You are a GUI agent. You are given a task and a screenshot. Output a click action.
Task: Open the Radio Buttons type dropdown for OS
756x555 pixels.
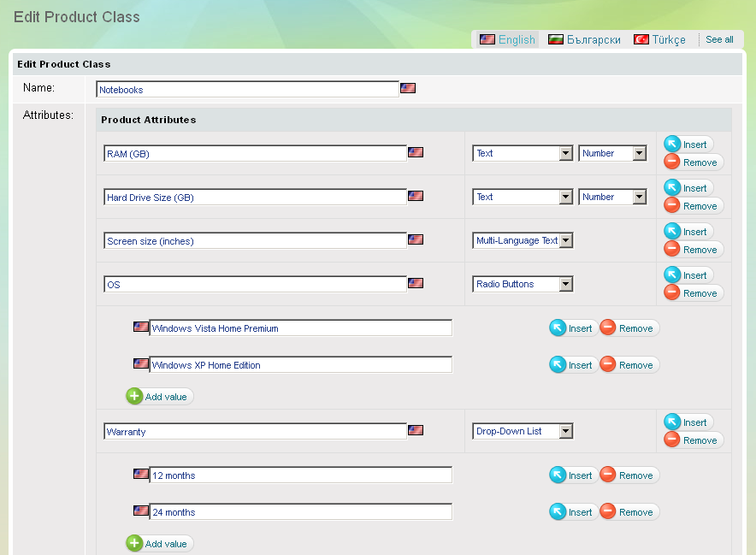pyautogui.click(x=565, y=284)
